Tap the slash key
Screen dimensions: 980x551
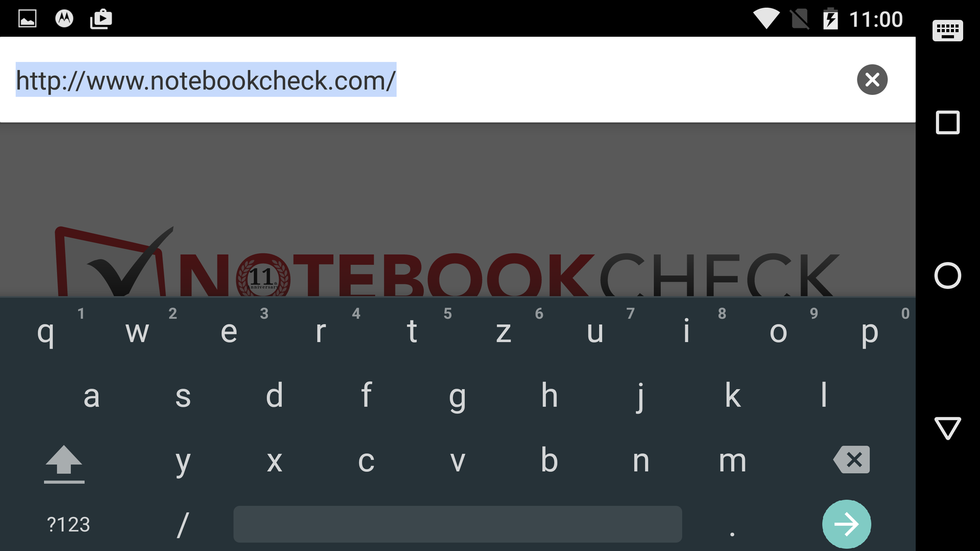[x=183, y=525]
